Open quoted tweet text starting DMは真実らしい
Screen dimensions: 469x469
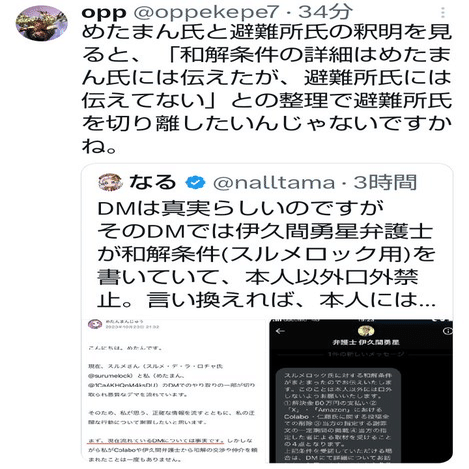pos(266,254)
